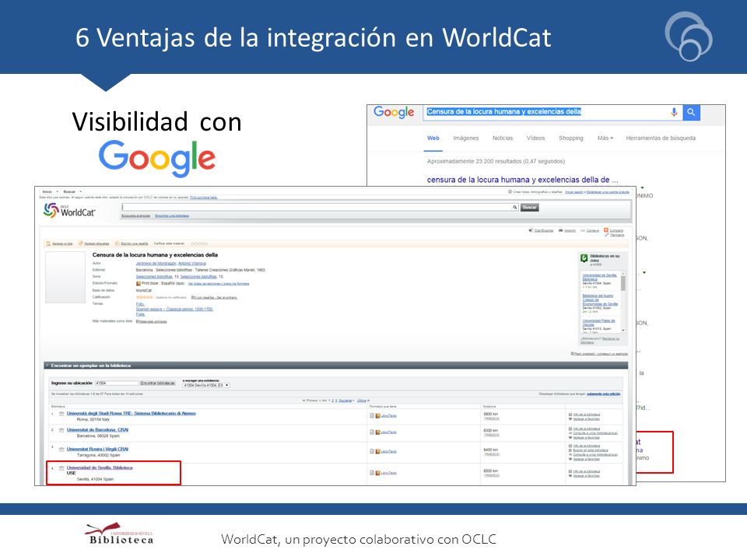The image size is (747, 560).
Task: Click the magnifier icon inside WorldCat search box
Action: coord(514,207)
